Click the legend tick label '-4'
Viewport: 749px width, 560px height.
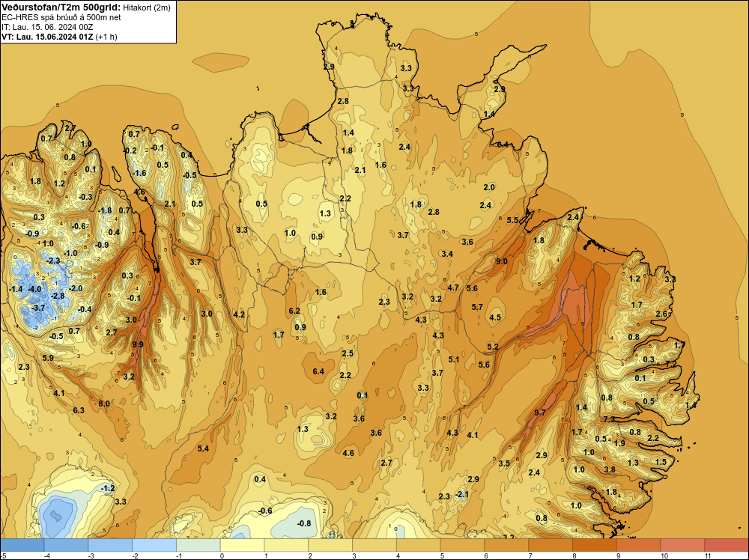46,556
